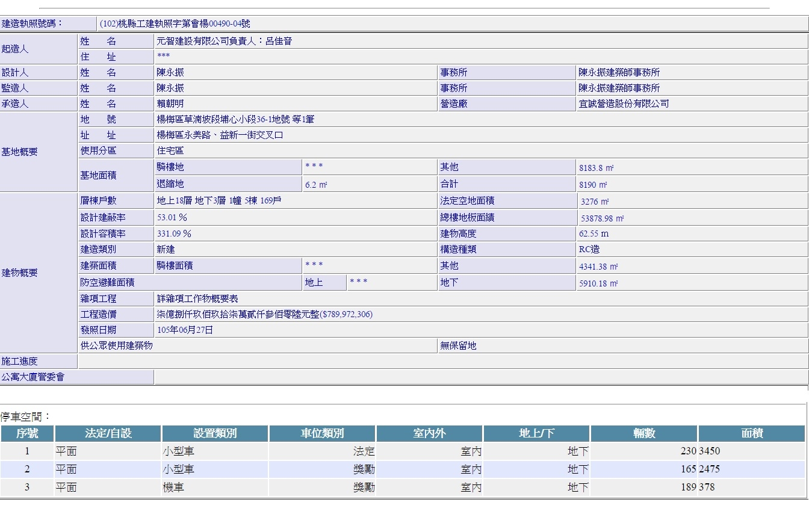The image size is (809, 532).
Task: Click the 騎樓面積 label
Action: coord(175,265)
